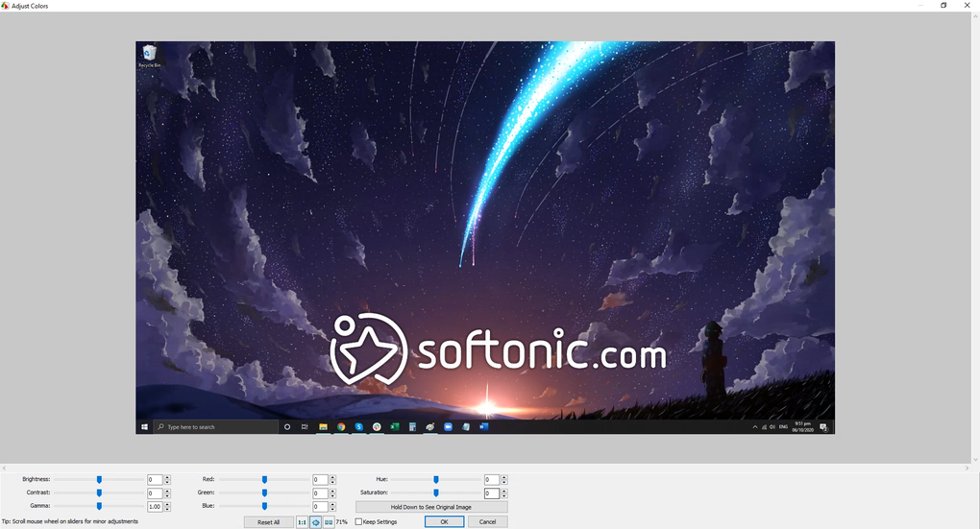Increase Brightness with the spinner up arrow
980x529 pixels.
pos(167,477)
